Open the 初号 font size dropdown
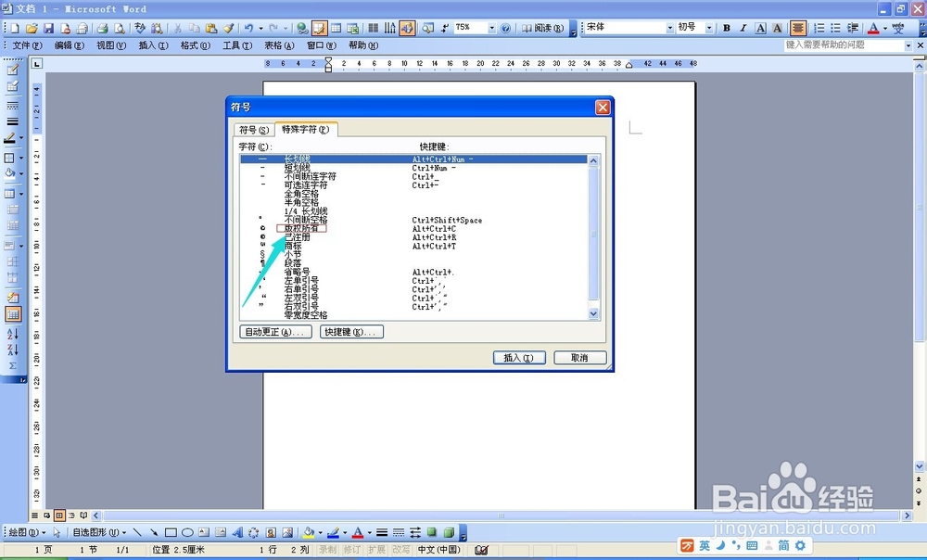This screenshot has width=927, height=560. pos(709,28)
